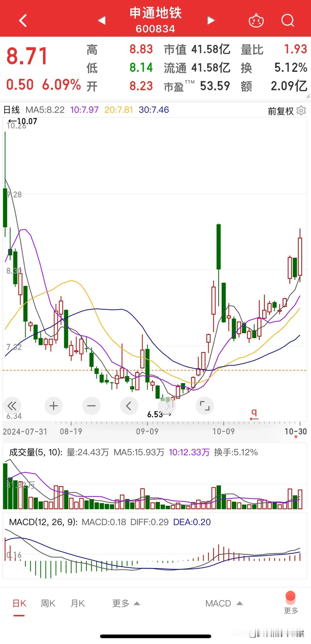
Task: Tap the 10-30 date on the axis
Action: click(295, 432)
